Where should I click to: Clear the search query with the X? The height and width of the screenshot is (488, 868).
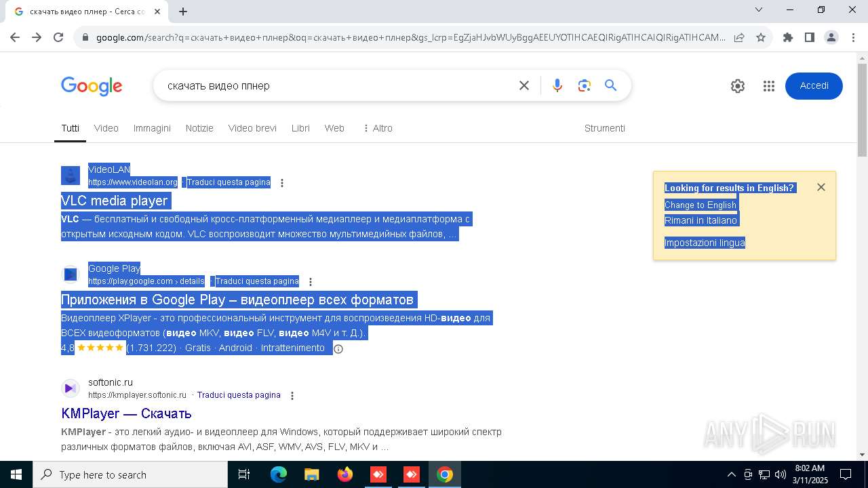524,85
